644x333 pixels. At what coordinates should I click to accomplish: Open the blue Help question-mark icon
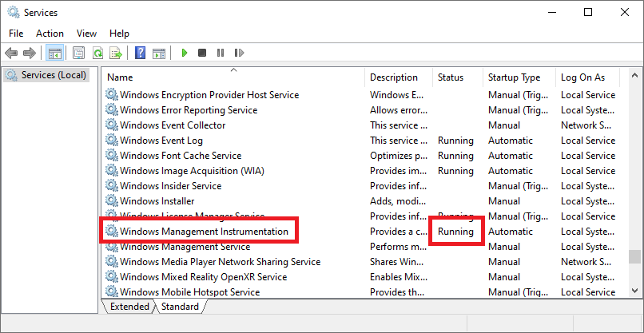pos(140,53)
